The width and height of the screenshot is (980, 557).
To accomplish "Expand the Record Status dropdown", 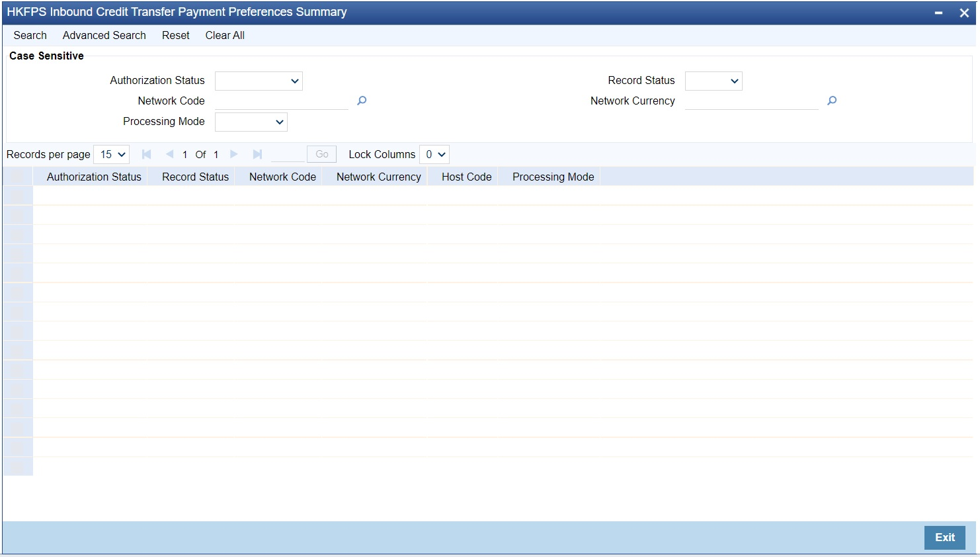I will point(714,81).
